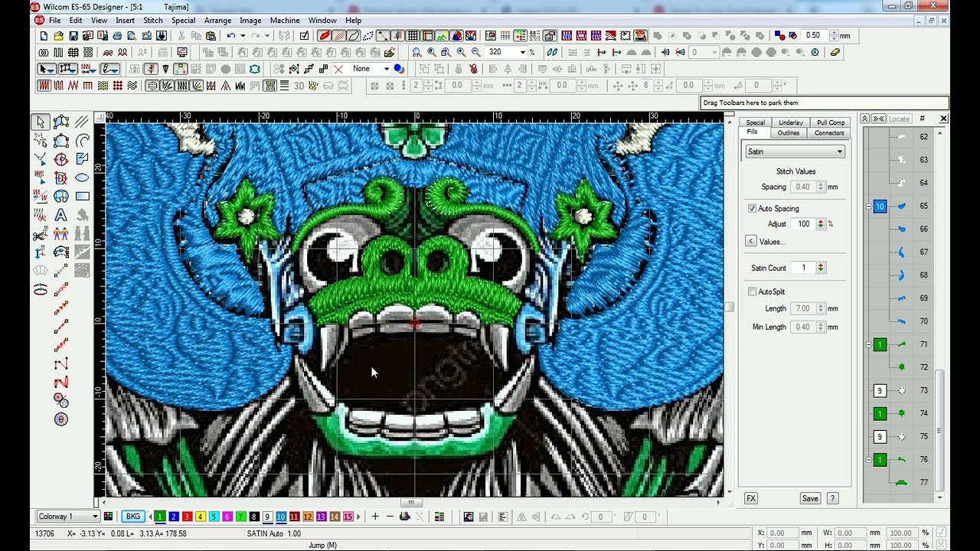Viewport: 980px width, 551px height.
Task: Collapse the color 1 group at row 71
Action: (868, 344)
